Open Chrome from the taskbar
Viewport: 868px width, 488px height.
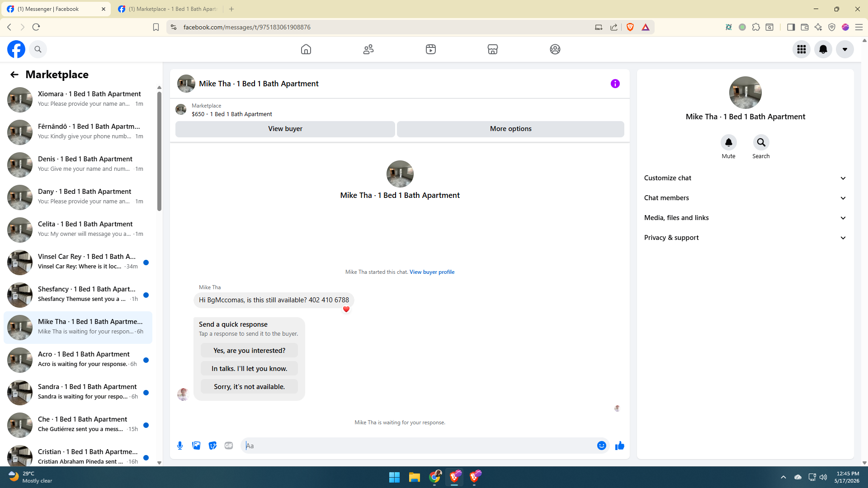[x=435, y=477]
